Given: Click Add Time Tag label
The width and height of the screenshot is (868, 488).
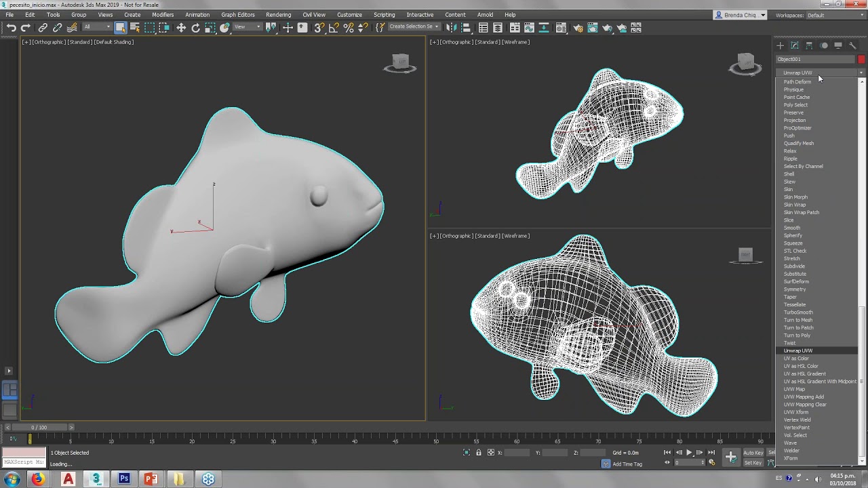Looking at the screenshot, I should (x=627, y=464).
